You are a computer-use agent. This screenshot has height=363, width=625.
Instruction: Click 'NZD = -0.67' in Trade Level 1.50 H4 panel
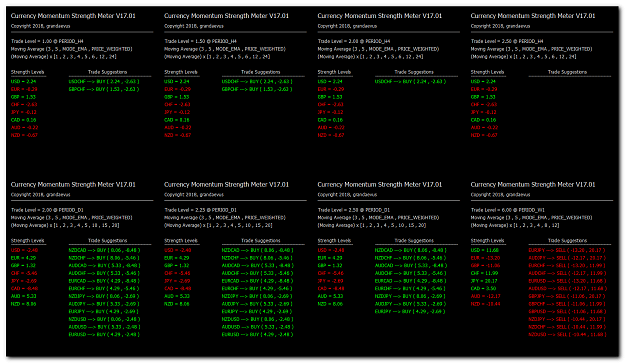pyautogui.click(x=178, y=135)
